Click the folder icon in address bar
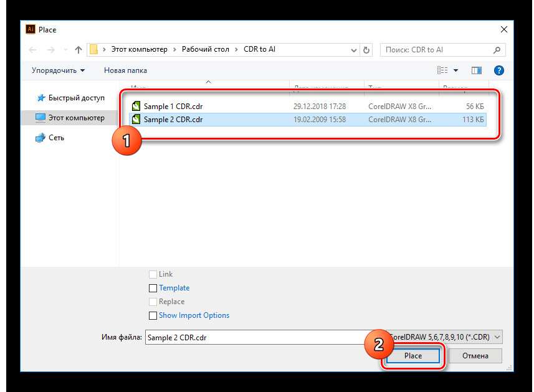534x392 pixels. [93, 50]
